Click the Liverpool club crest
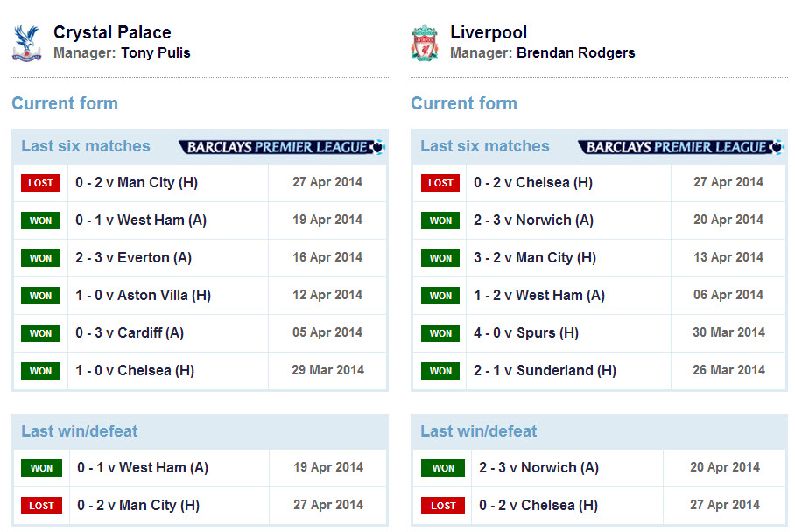Screen dimensions: 795x532 pyautogui.click(x=425, y=43)
